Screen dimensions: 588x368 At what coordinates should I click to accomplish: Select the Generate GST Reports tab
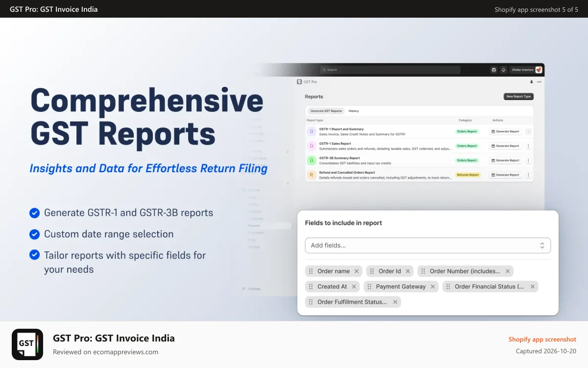(326, 111)
